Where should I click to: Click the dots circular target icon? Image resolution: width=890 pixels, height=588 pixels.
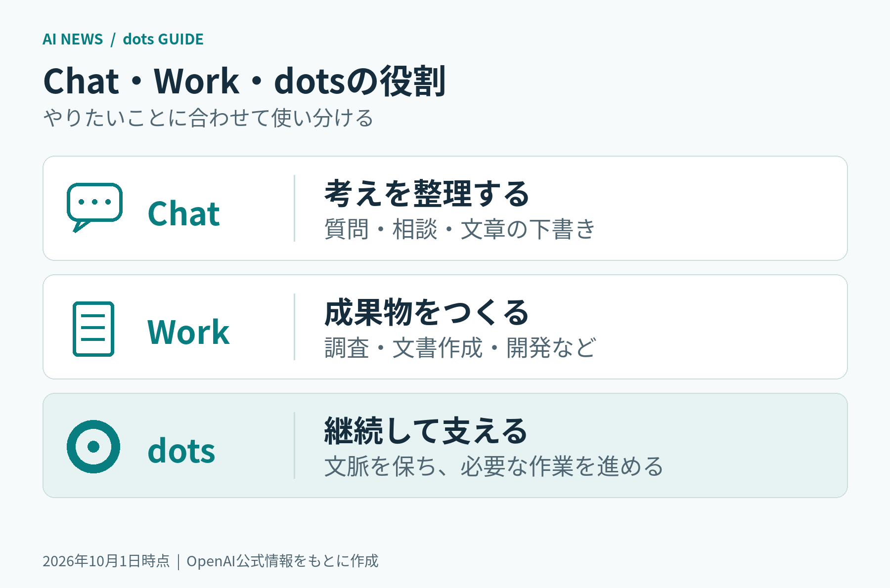click(93, 447)
